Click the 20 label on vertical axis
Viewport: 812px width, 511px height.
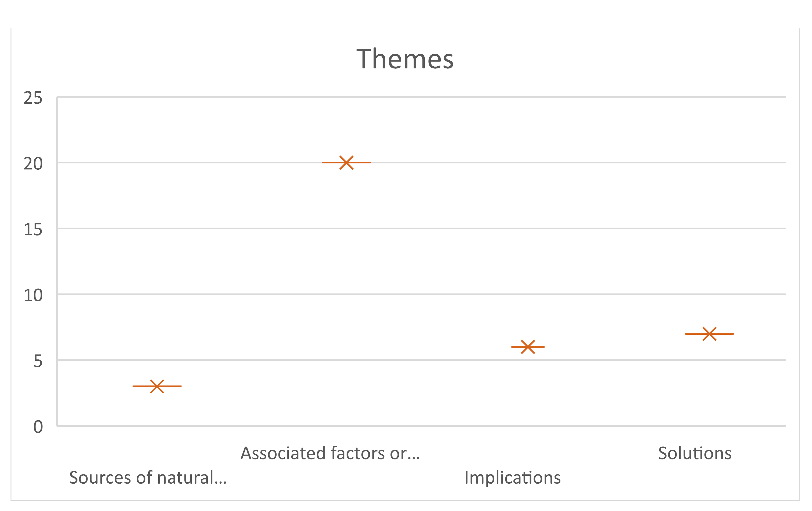pos(33,164)
